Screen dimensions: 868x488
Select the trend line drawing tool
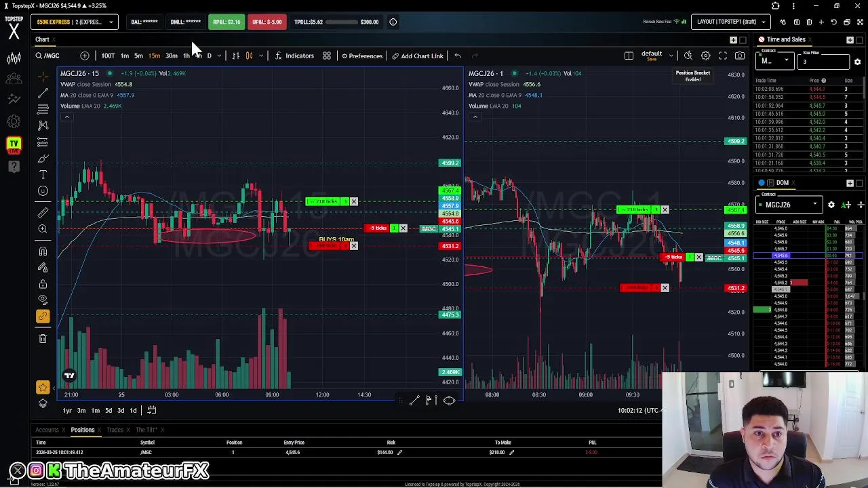pos(43,92)
